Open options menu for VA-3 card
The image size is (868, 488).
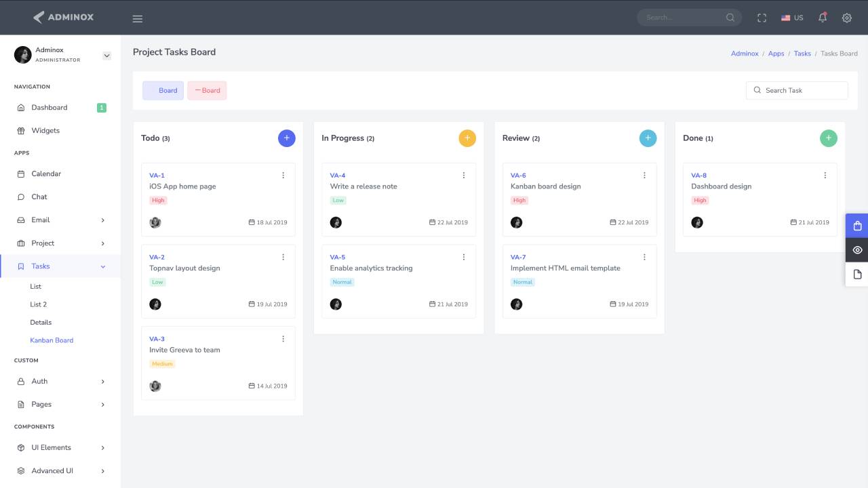pos(283,339)
